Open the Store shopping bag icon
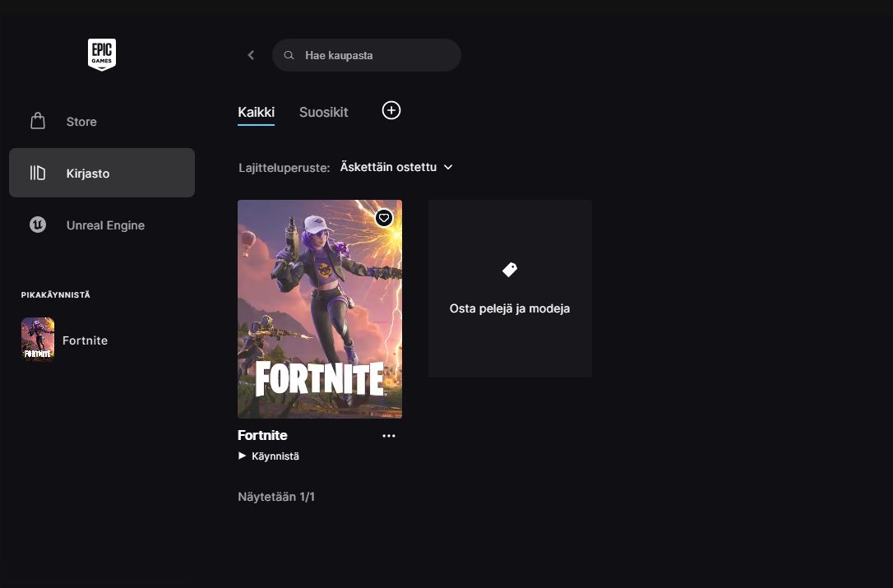 (x=38, y=121)
